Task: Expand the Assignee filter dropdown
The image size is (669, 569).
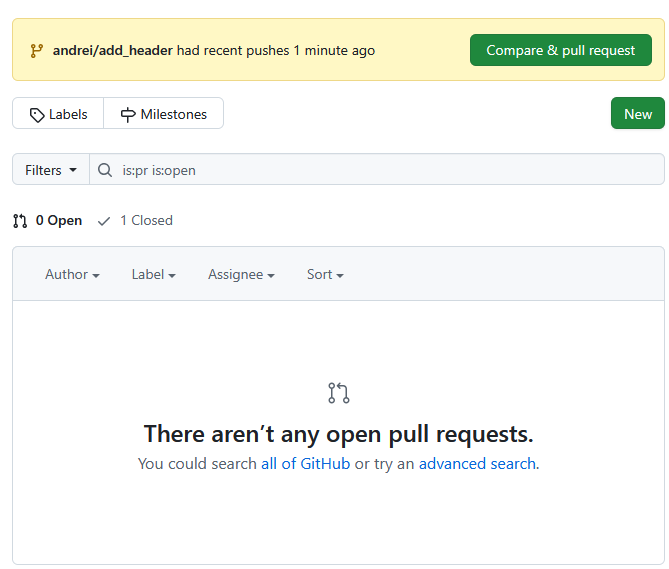Action: tap(241, 274)
